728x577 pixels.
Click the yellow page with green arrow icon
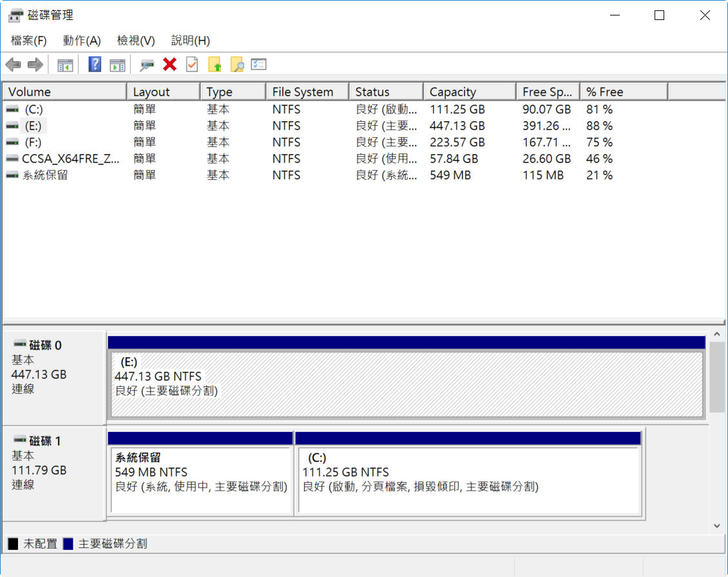(x=214, y=65)
